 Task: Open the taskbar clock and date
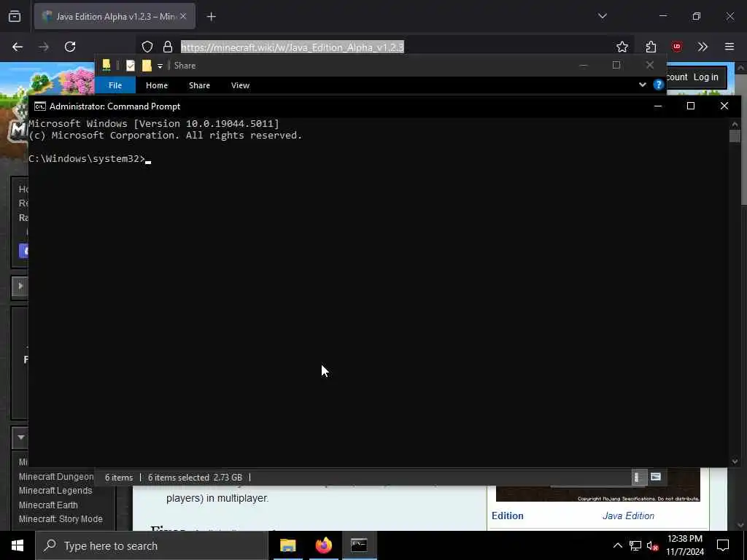pos(684,545)
